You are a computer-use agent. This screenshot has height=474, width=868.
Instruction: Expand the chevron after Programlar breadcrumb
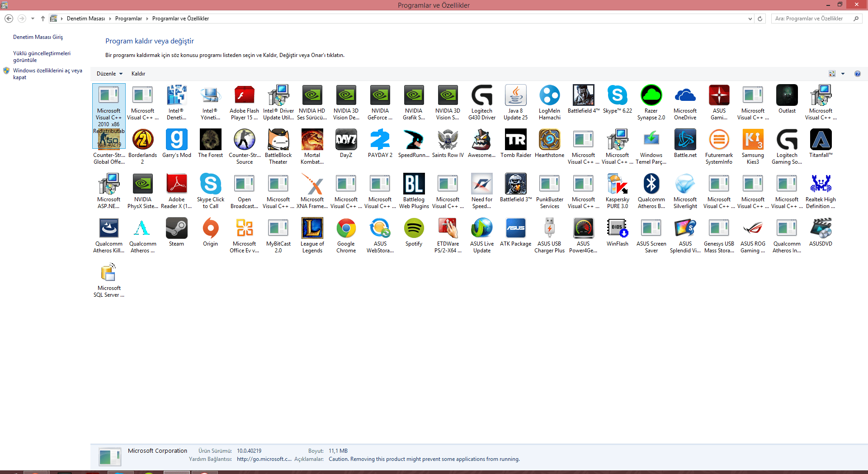147,19
